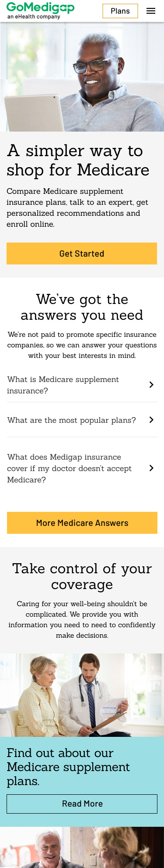
Task: Click "Find out about our Medicare supplement plans" heading
Action: click(x=68, y=767)
